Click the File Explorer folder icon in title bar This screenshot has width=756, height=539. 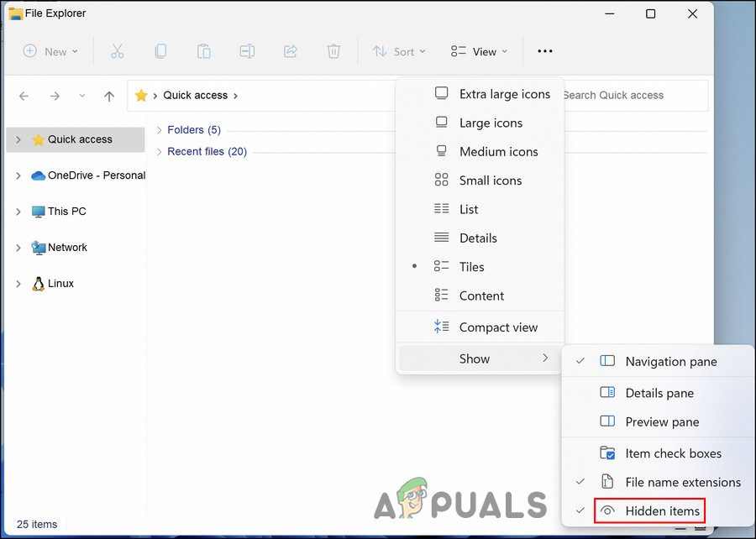pyautogui.click(x=15, y=13)
